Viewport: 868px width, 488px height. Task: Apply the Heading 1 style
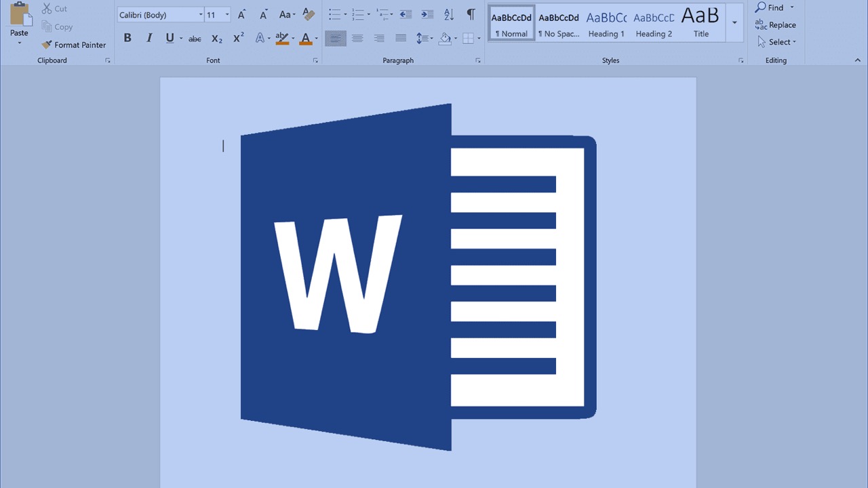point(606,22)
